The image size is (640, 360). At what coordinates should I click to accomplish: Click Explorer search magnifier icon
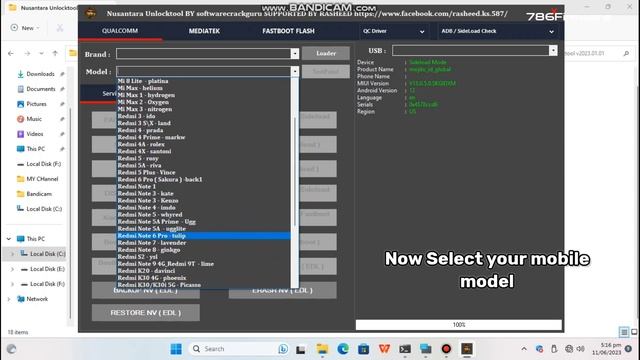coord(626,53)
